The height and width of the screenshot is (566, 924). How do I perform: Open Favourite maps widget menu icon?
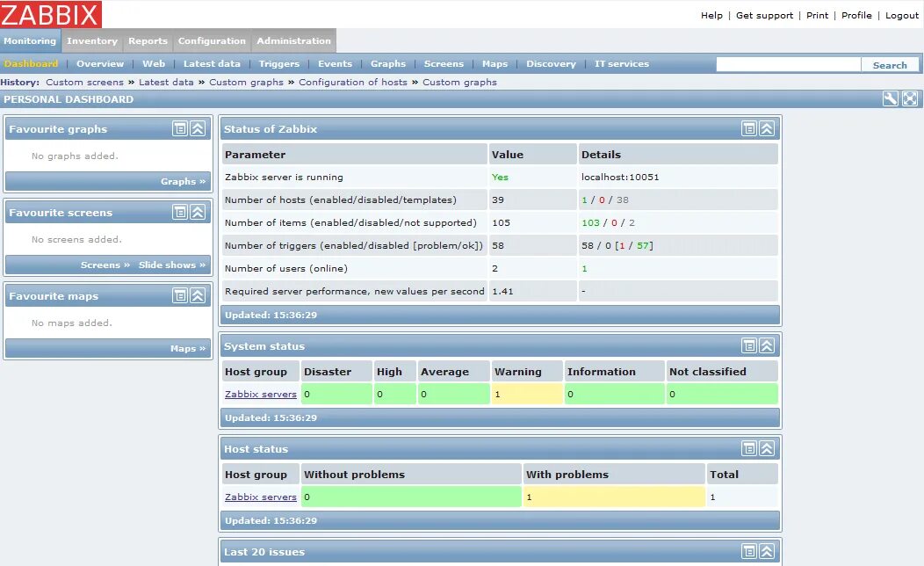coord(180,295)
